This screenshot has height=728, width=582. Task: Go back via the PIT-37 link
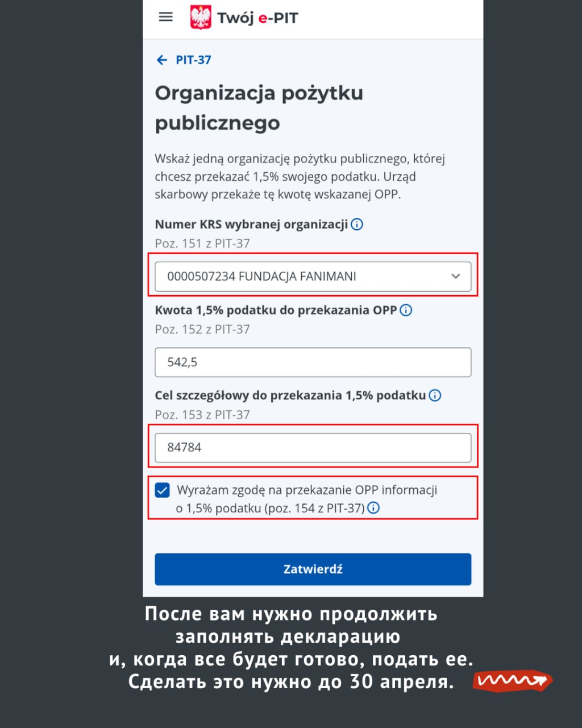coord(193,60)
